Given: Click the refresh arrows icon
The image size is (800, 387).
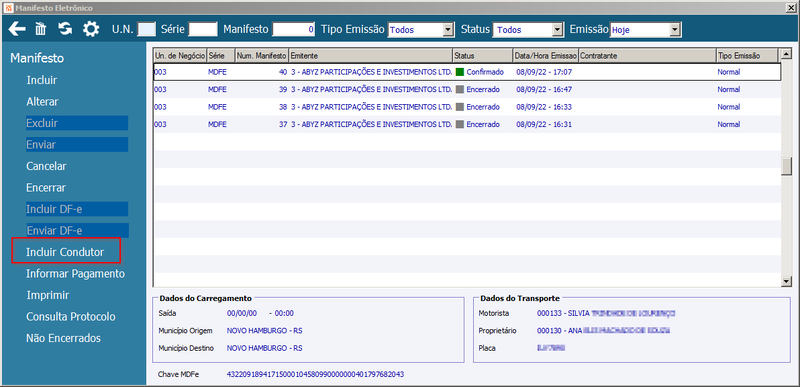Looking at the screenshot, I should click(x=65, y=29).
